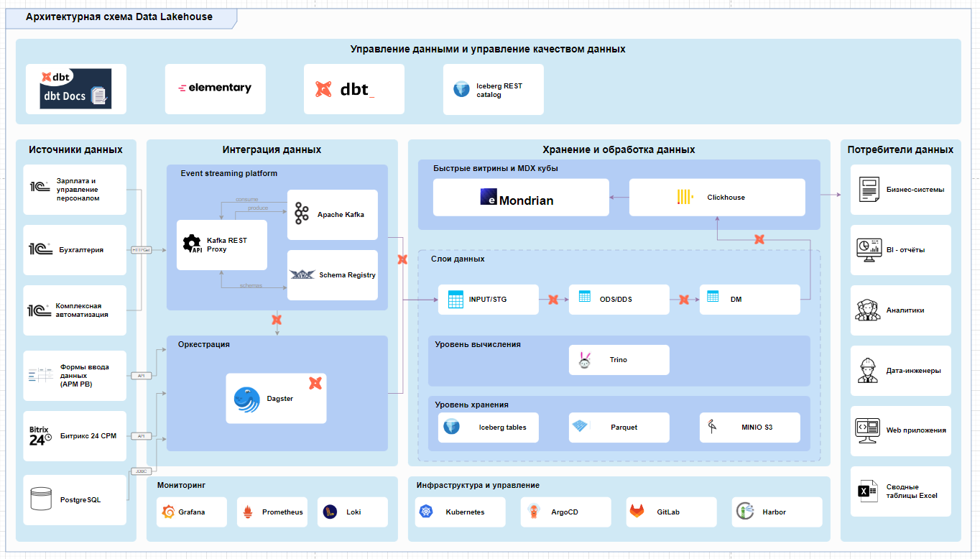Click the Parquet icon
The width and height of the screenshot is (980, 559).
click(578, 427)
